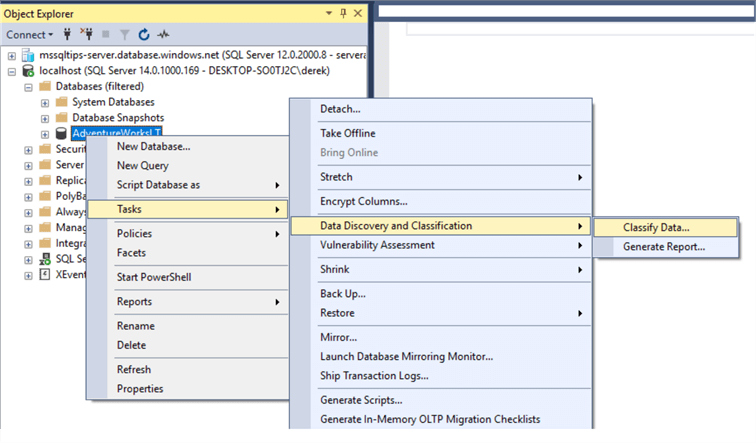Open Activity Monitor icon in Object Explorer toolbar

pos(163,35)
